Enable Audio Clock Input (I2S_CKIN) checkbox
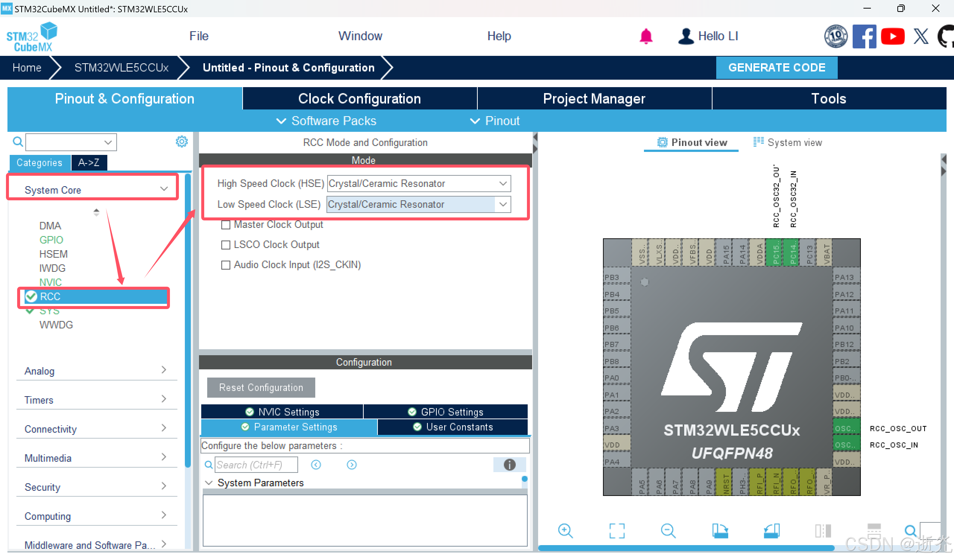 (x=225, y=265)
